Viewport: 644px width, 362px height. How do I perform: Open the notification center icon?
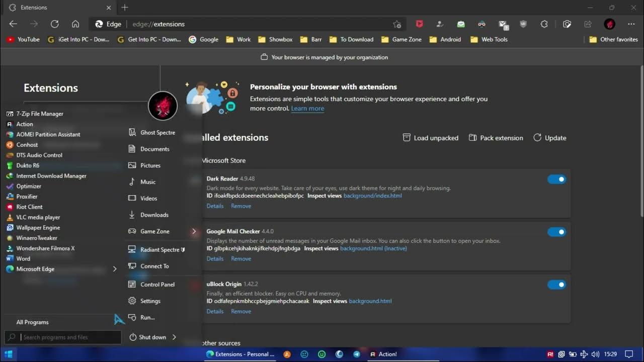628,354
